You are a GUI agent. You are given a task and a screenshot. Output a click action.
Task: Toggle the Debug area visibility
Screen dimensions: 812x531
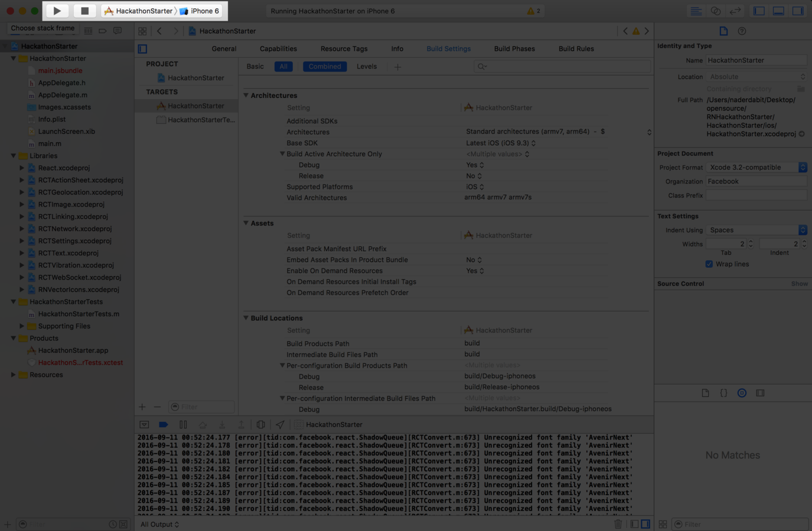click(778, 11)
